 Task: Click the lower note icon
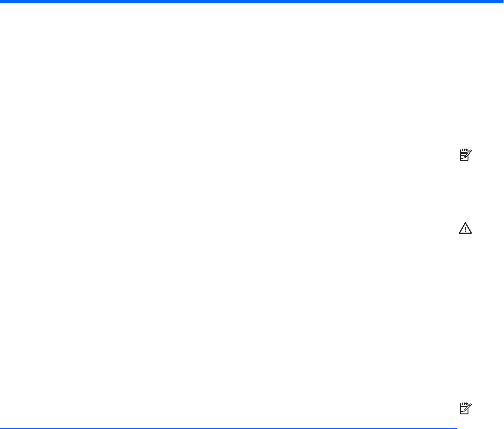[466, 409]
